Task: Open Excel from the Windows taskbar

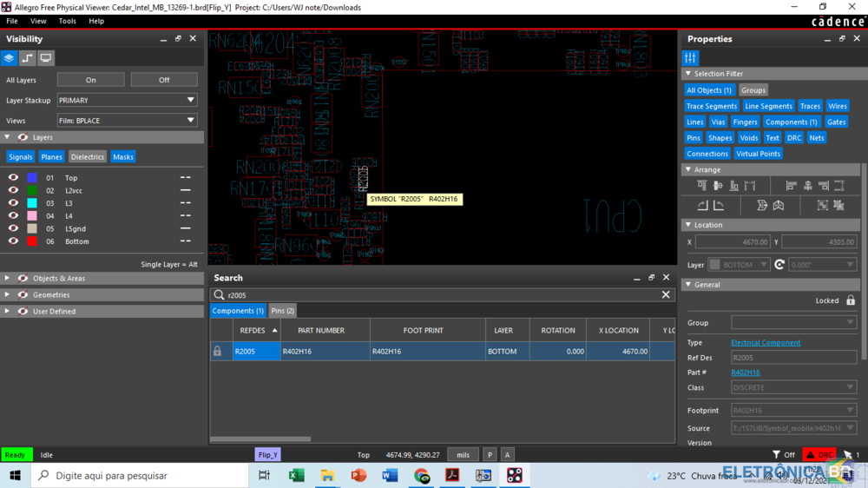Action: pyautogui.click(x=296, y=476)
